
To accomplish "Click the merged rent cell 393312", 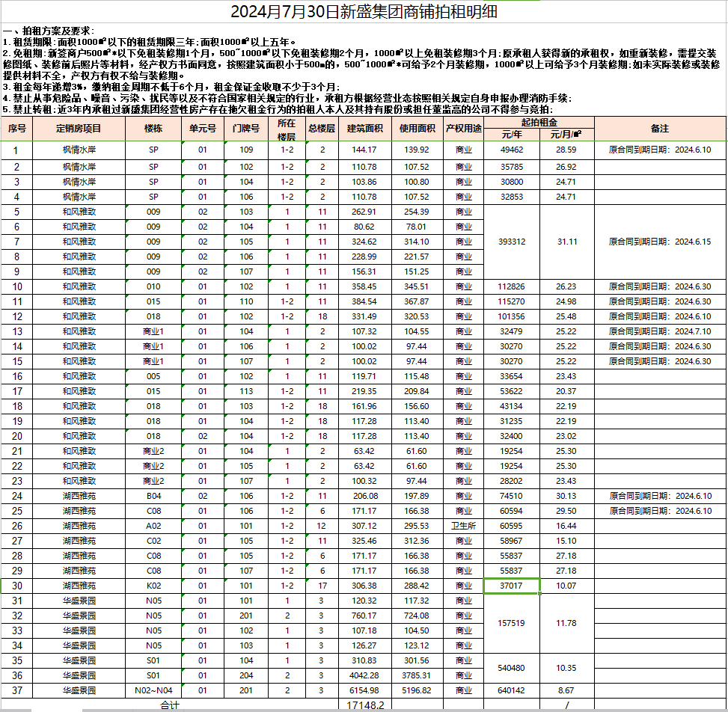I will tap(512, 242).
